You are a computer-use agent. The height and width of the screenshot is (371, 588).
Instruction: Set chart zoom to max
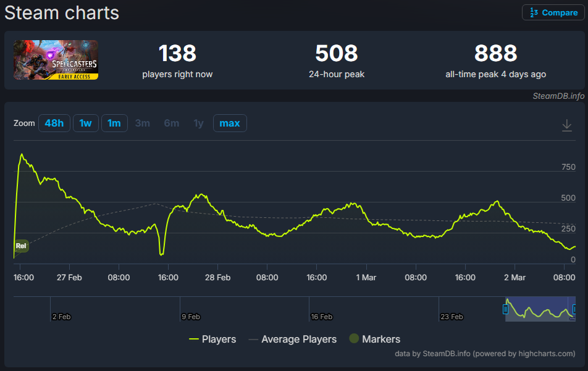coord(230,123)
